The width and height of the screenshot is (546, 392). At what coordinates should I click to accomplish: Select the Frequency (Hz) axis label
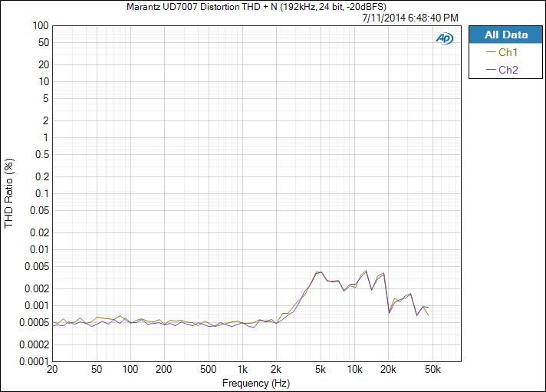257,383
